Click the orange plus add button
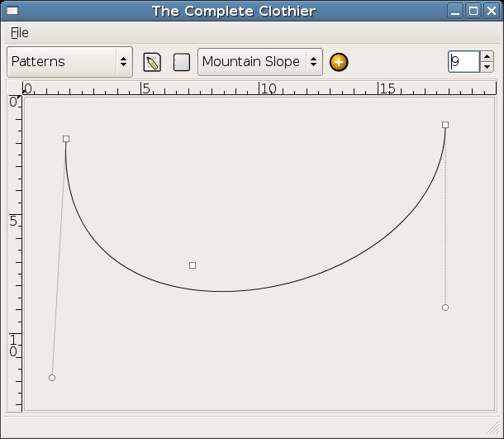Screen dimensions: 504x439 (x=339, y=62)
